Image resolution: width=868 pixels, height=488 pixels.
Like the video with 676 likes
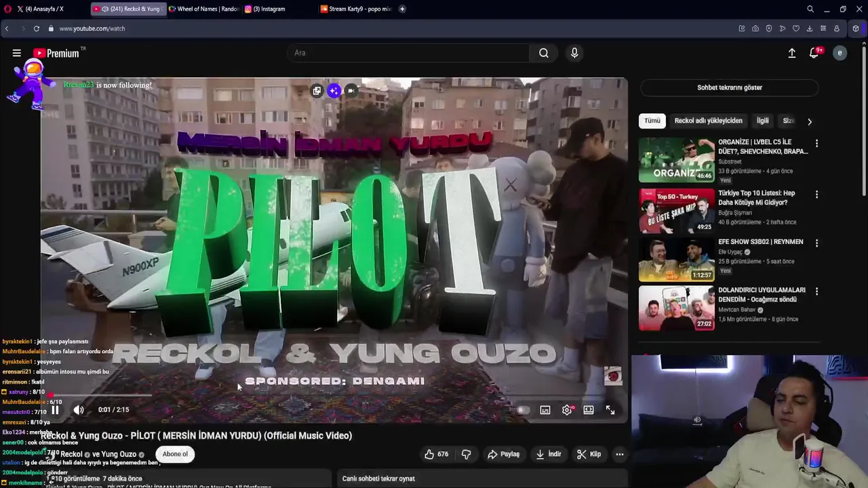point(436,454)
